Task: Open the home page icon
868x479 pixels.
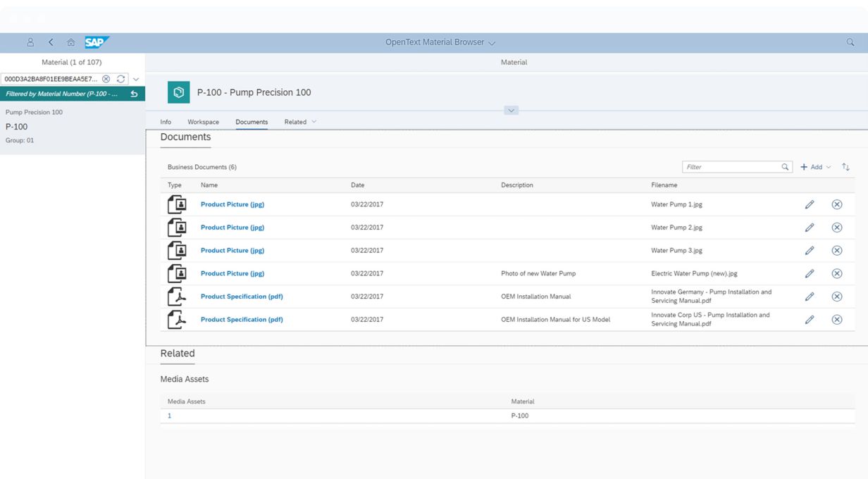Action: (x=71, y=42)
